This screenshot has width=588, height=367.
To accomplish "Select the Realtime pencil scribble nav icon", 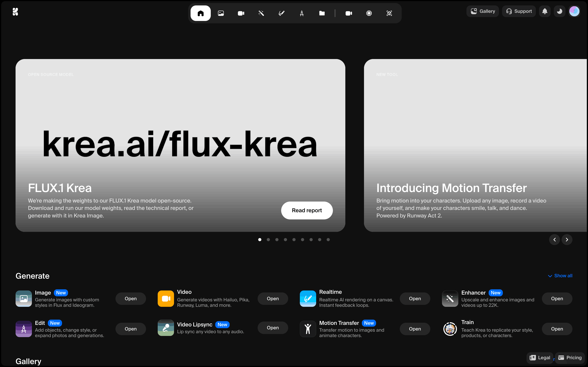I will (281, 13).
